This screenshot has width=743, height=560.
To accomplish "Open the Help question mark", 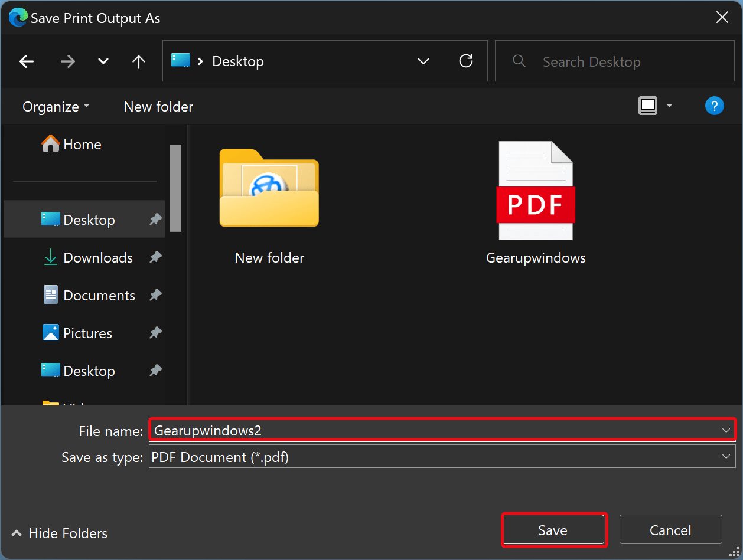I will click(715, 106).
